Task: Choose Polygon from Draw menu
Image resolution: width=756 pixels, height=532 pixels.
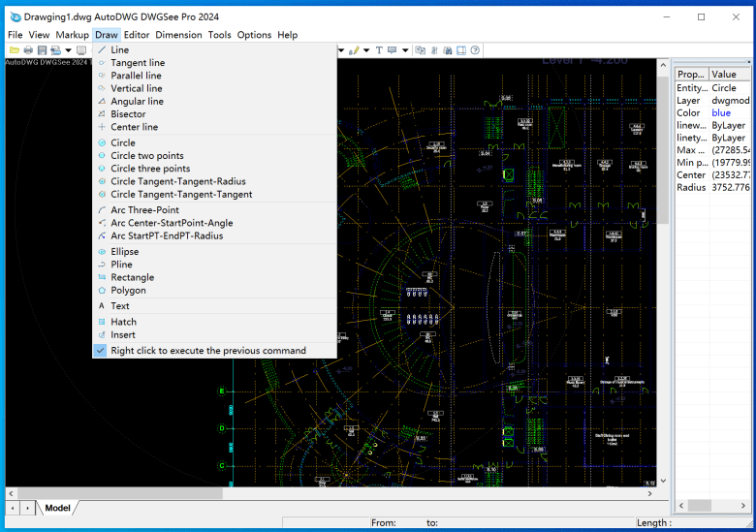Action: [x=214, y=290]
